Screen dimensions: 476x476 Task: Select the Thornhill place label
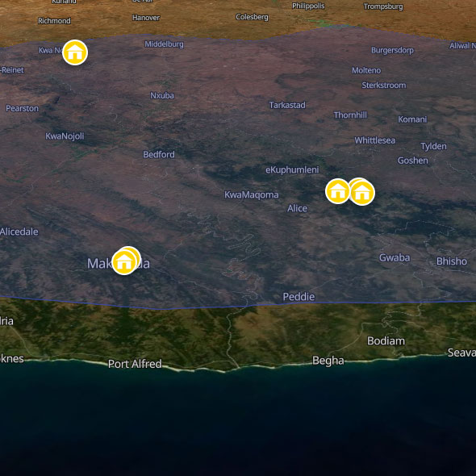(350, 115)
